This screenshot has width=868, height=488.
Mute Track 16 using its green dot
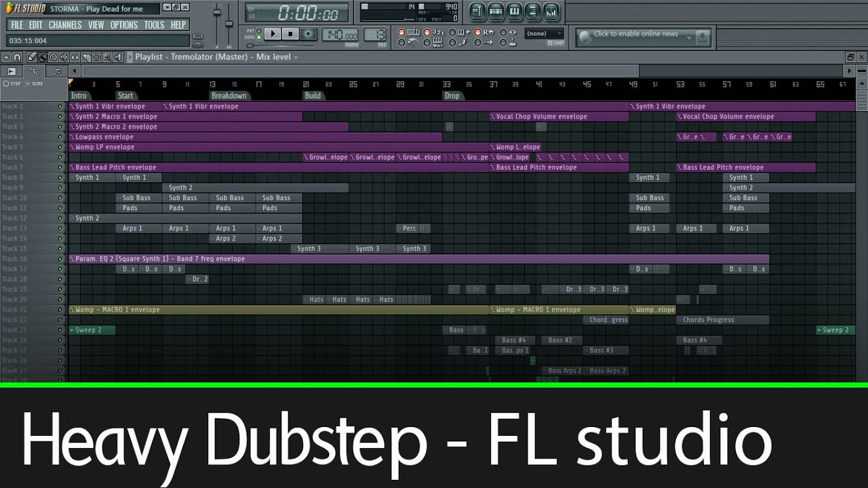60,259
